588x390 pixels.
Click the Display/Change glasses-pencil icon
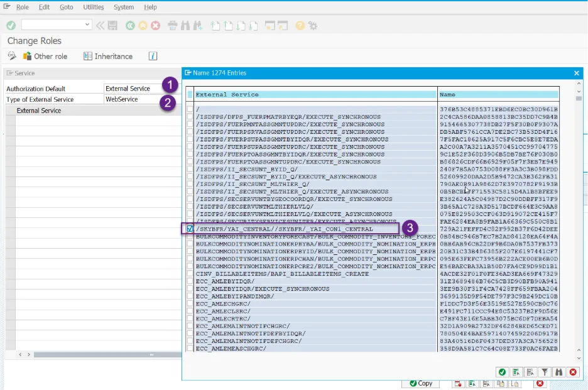12,56
